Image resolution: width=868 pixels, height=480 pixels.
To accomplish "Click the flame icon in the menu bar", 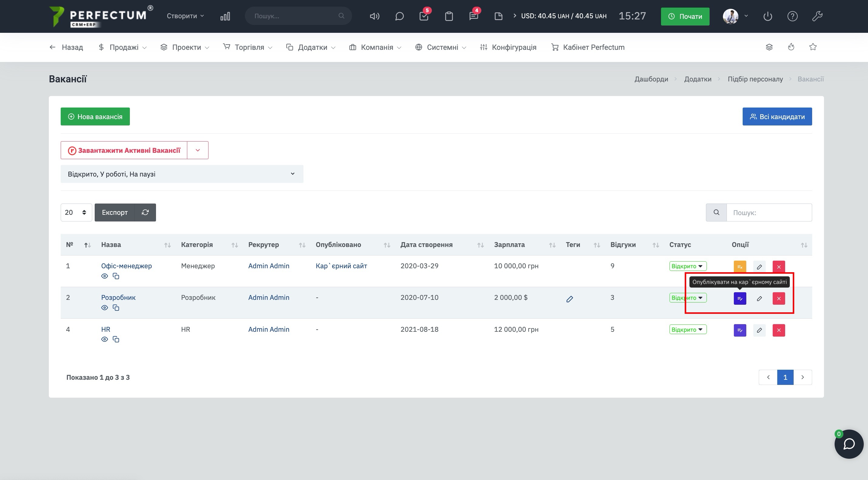I will pyautogui.click(x=791, y=47).
